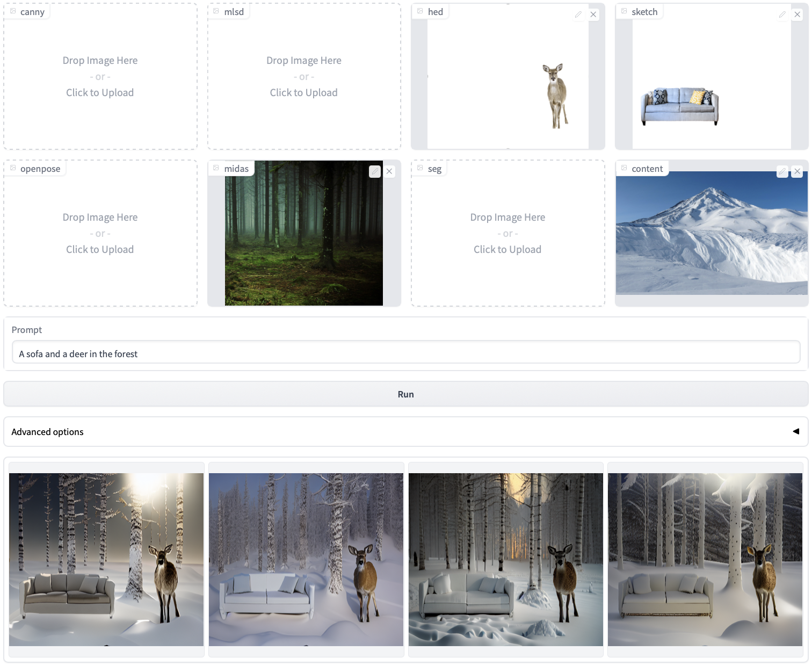Expand the Advanced options arrow
The image size is (812, 666).
pyautogui.click(x=796, y=431)
